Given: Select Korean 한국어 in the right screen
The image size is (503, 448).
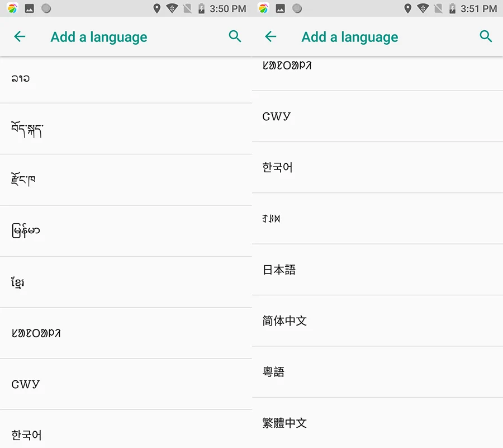Looking at the screenshot, I should coord(378,167).
